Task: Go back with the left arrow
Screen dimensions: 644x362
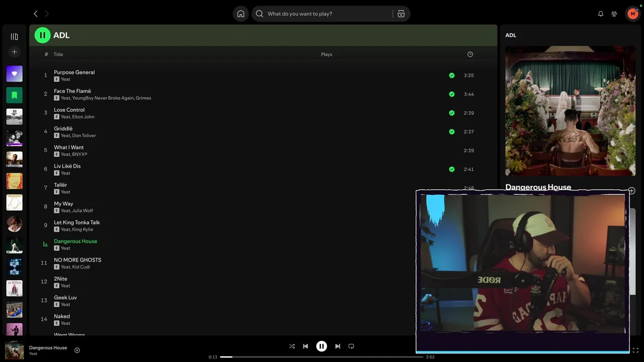Action: (x=35, y=14)
